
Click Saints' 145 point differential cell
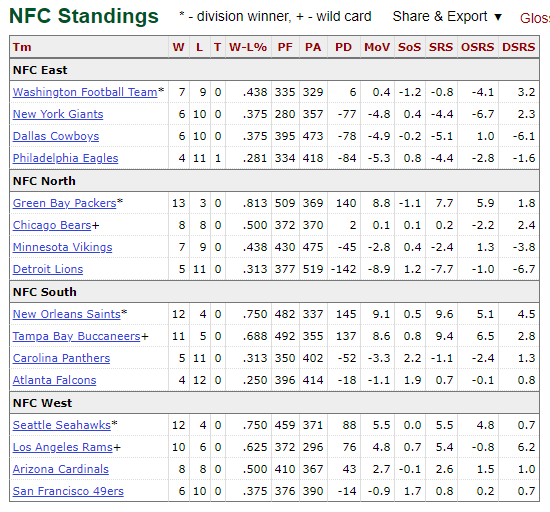point(343,314)
